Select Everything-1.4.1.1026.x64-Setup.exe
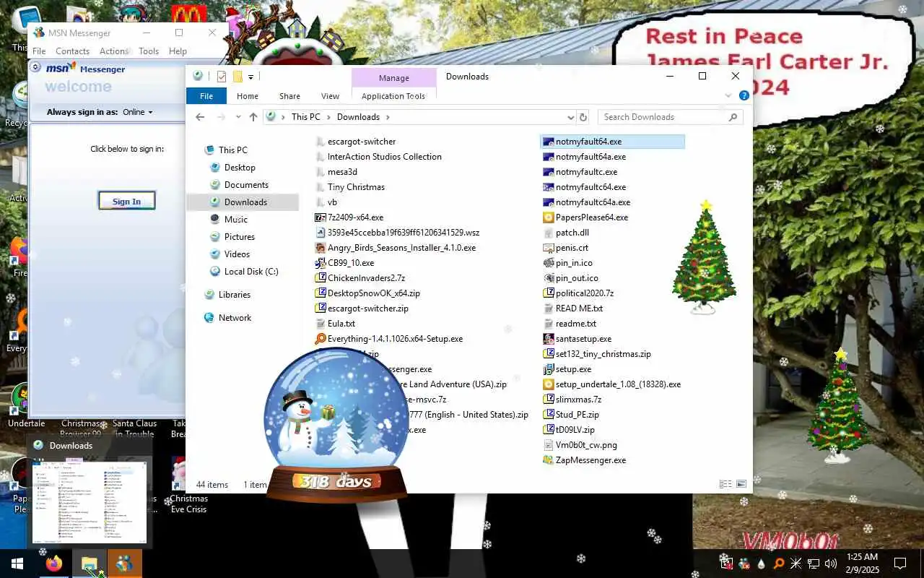Image resolution: width=924 pixels, height=578 pixels. 389,339
